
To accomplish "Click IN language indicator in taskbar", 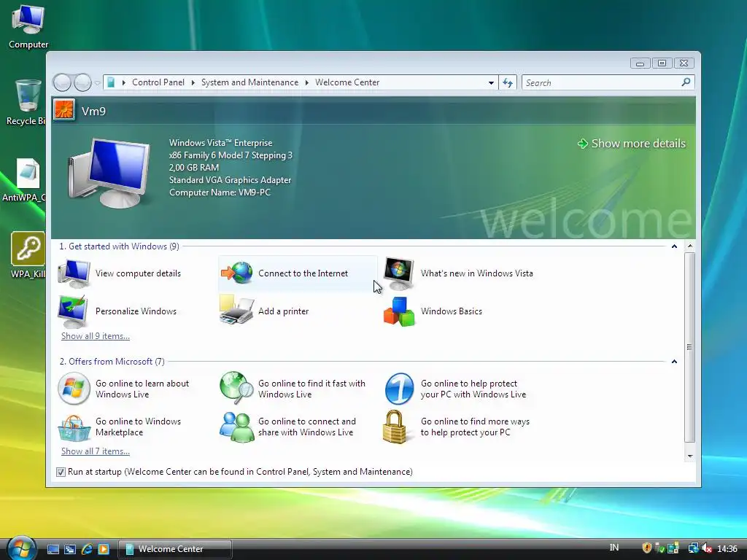I will click(614, 548).
